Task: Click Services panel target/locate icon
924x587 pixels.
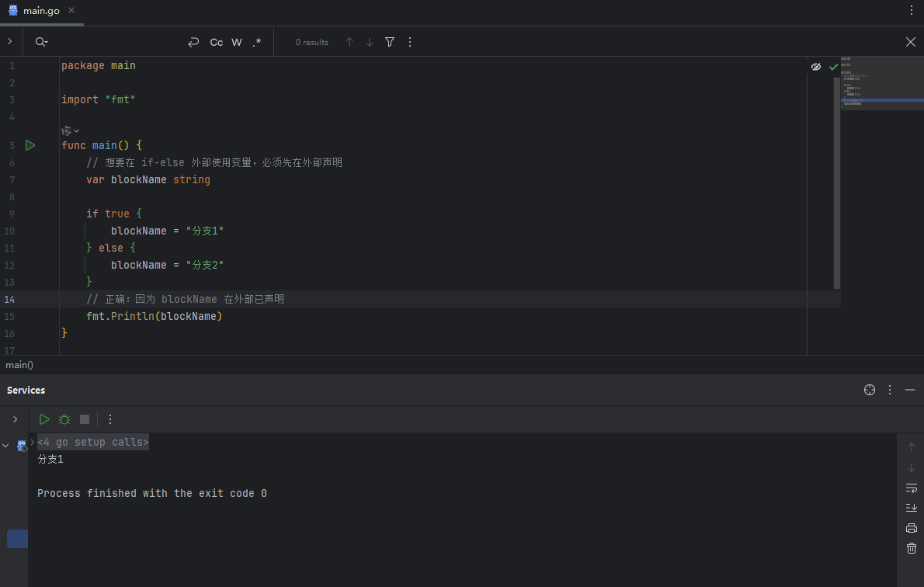Action: (x=869, y=390)
